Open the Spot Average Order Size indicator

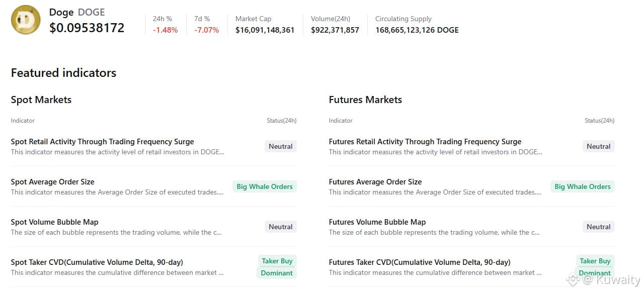point(52,182)
